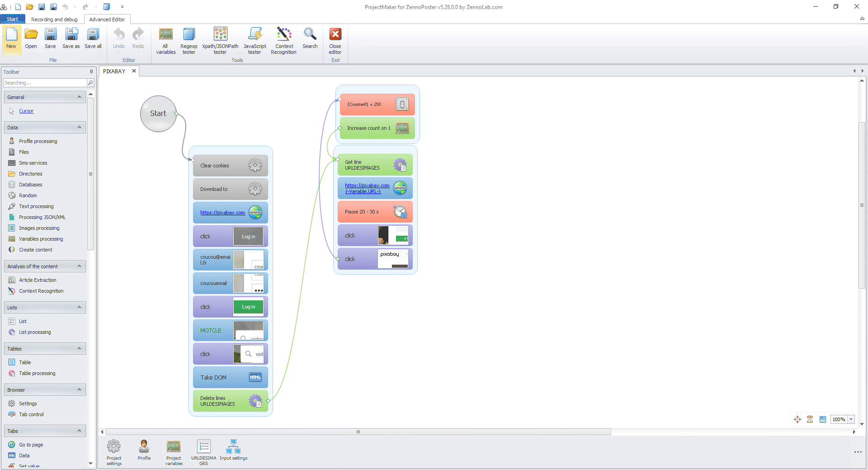Open the Regexp tester tool

point(189,40)
